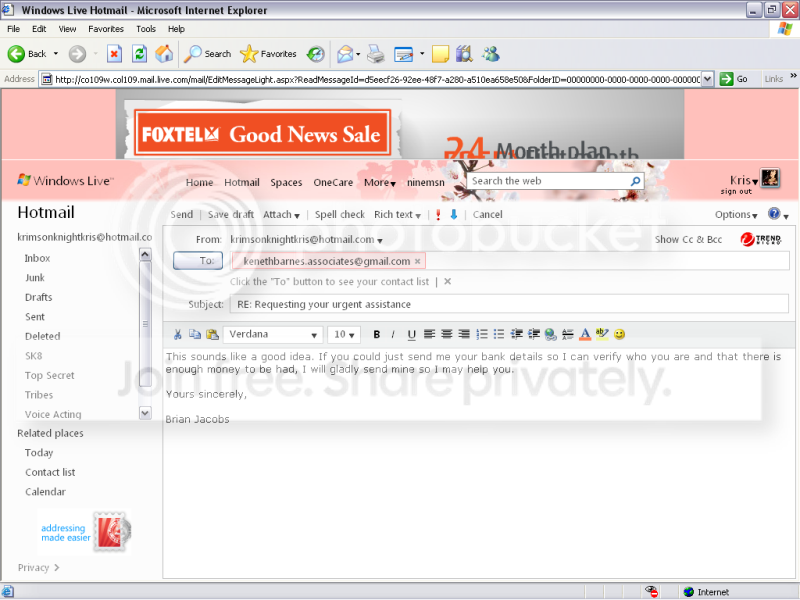Stop page loading with red X icon
This screenshot has height=600, width=800.
[x=114, y=54]
